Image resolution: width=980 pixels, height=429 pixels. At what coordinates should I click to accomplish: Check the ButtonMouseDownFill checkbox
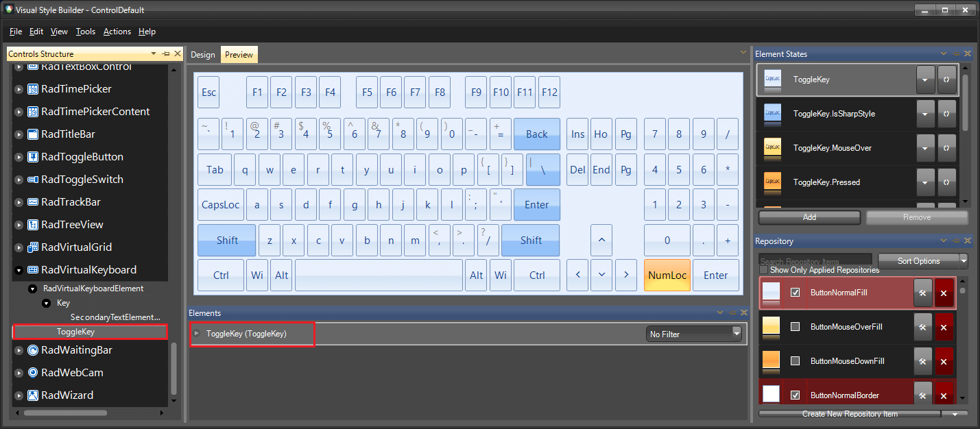795,361
